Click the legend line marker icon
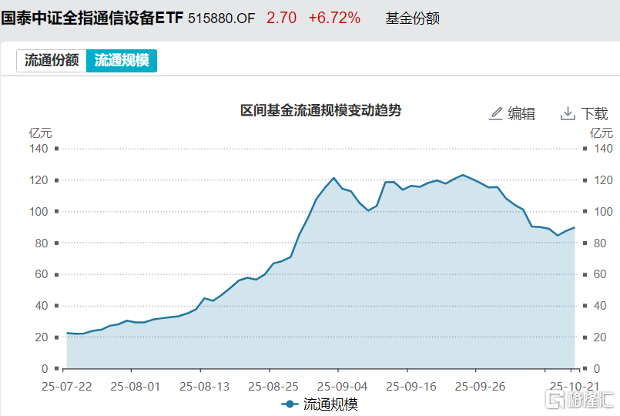This screenshot has width=620, height=416. (x=290, y=404)
